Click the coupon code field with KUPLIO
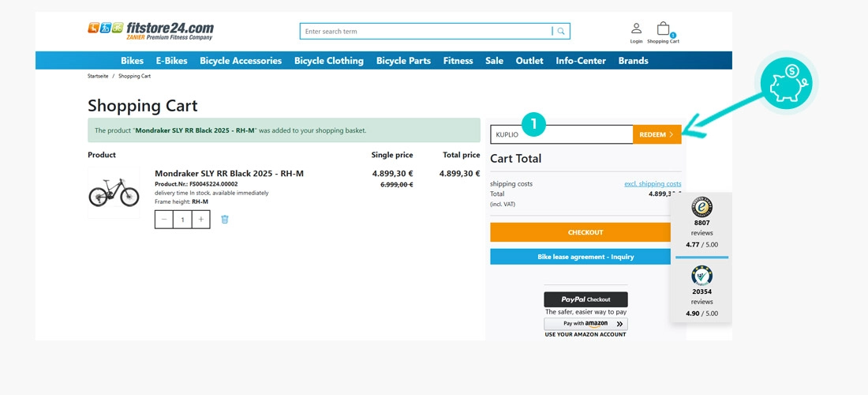This screenshot has width=868, height=395. click(561, 134)
